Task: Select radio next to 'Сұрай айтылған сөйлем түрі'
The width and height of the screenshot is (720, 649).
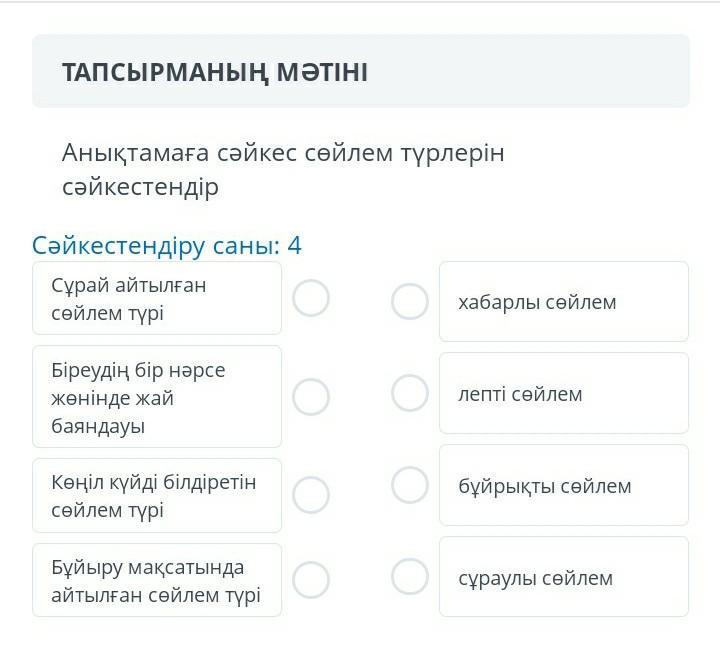Action: [x=311, y=298]
